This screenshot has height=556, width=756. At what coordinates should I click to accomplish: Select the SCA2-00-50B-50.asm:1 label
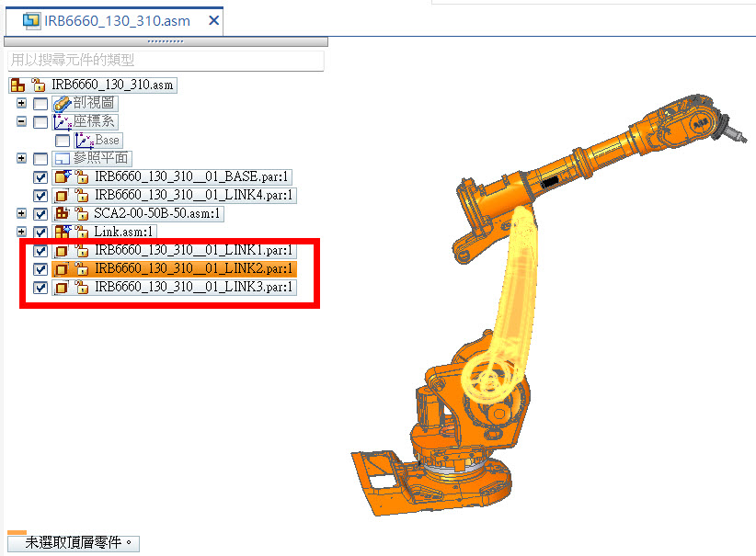pos(157,213)
